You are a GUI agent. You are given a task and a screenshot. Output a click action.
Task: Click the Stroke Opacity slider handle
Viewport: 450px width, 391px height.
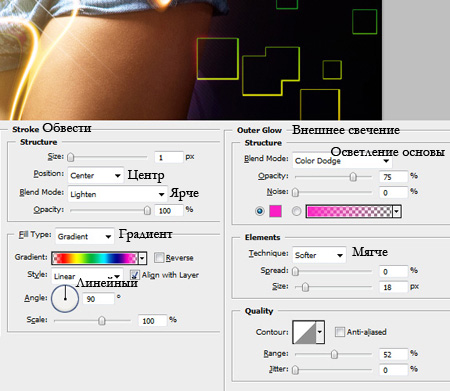point(147,210)
